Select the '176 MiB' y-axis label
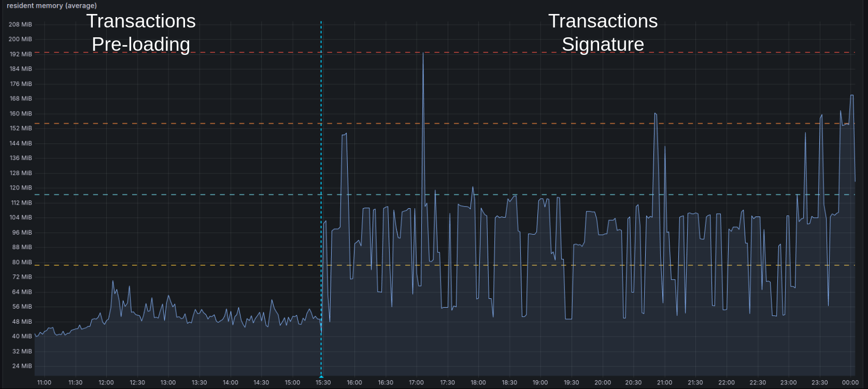The image size is (868, 389). pos(21,84)
